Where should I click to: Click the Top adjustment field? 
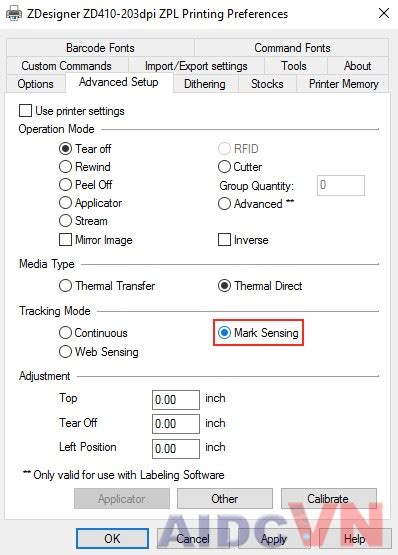176,400
